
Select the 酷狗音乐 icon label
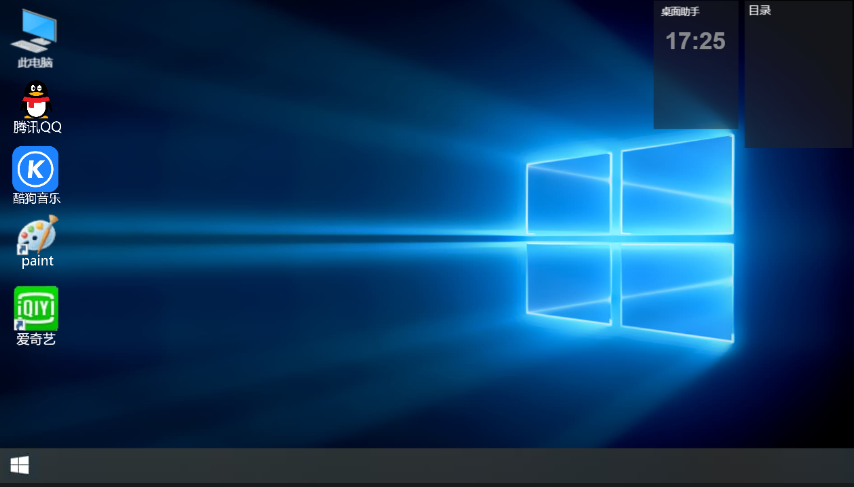pyautogui.click(x=36, y=199)
